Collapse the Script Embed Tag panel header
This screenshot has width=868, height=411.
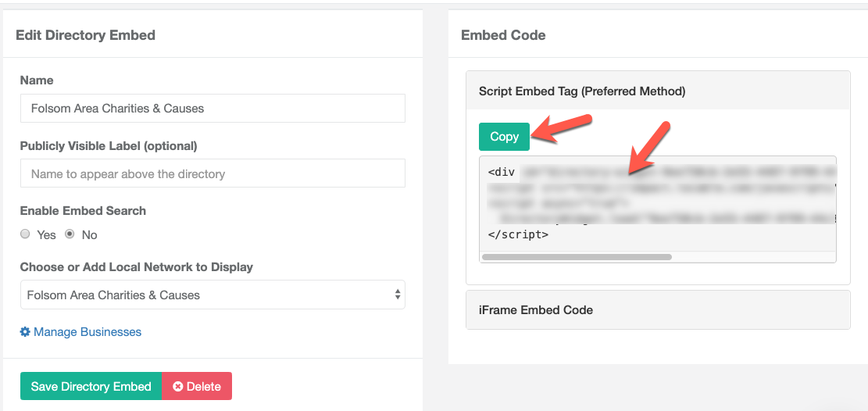(x=658, y=91)
